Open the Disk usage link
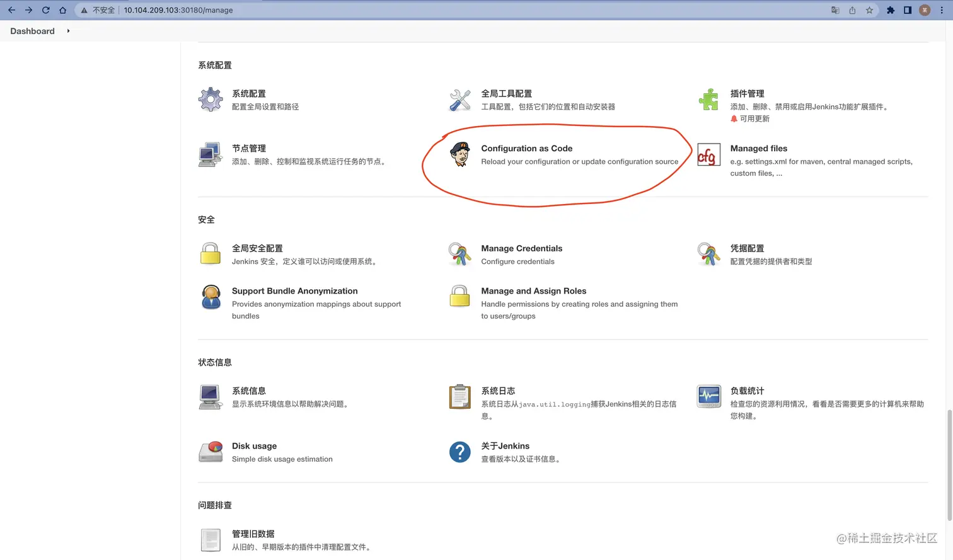 254,445
